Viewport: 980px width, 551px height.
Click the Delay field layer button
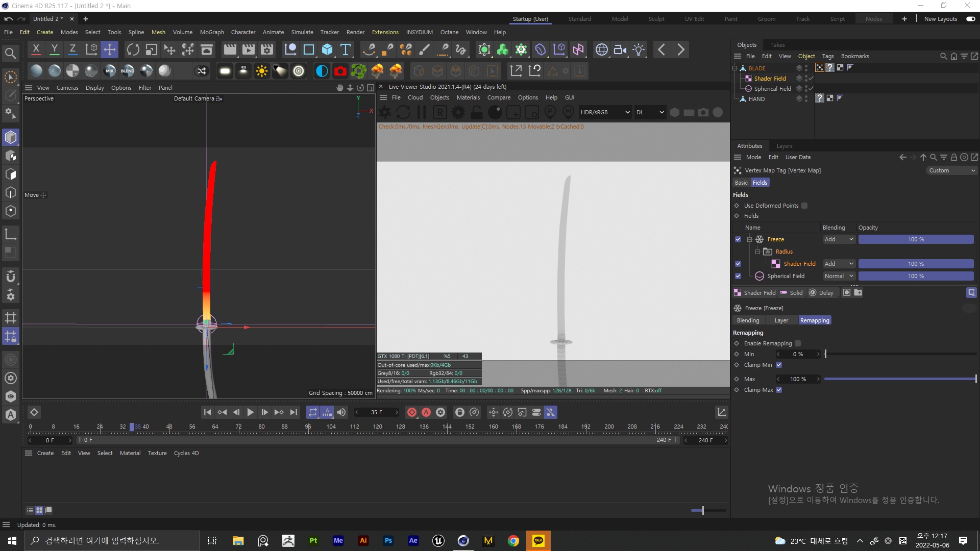click(821, 293)
